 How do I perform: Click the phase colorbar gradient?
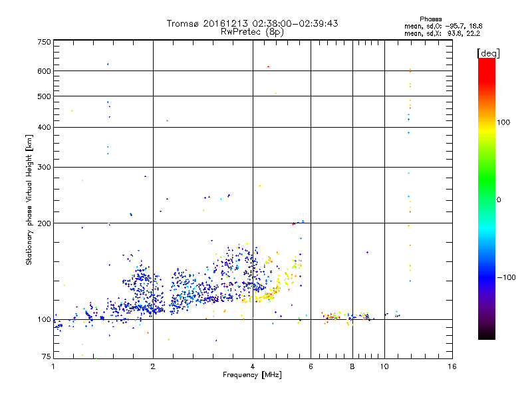point(487,199)
